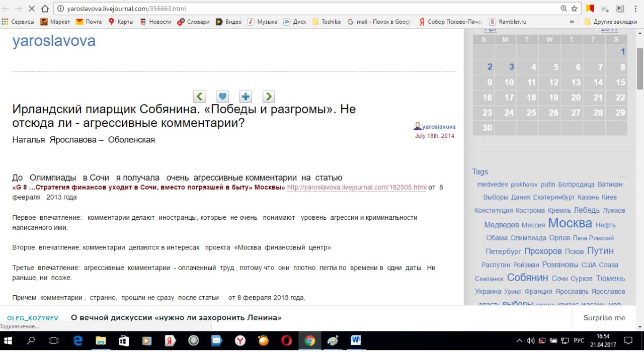Launch Opera browser from taskbar
Image resolution: width=644 pixels, height=352 pixels.
point(286,340)
